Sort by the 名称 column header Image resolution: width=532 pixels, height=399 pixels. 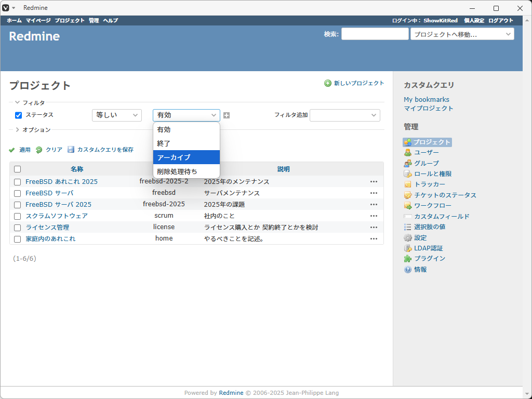[x=77, y=169]
